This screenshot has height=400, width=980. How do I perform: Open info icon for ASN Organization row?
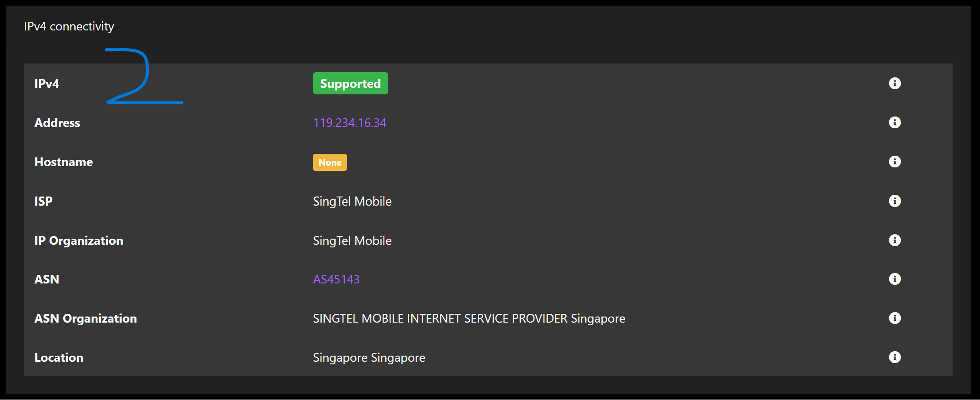894,318
